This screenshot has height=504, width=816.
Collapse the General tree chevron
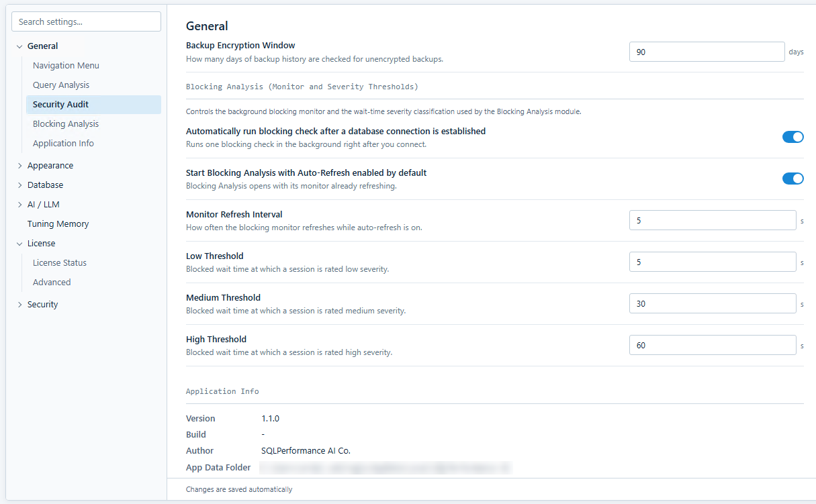click(x=19, y=46)
